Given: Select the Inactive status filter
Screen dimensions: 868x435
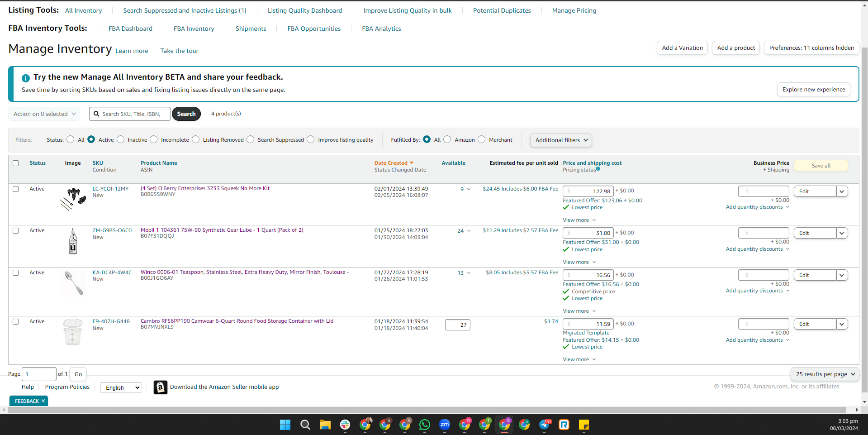Looking at the screenshot, I should 121,139.
